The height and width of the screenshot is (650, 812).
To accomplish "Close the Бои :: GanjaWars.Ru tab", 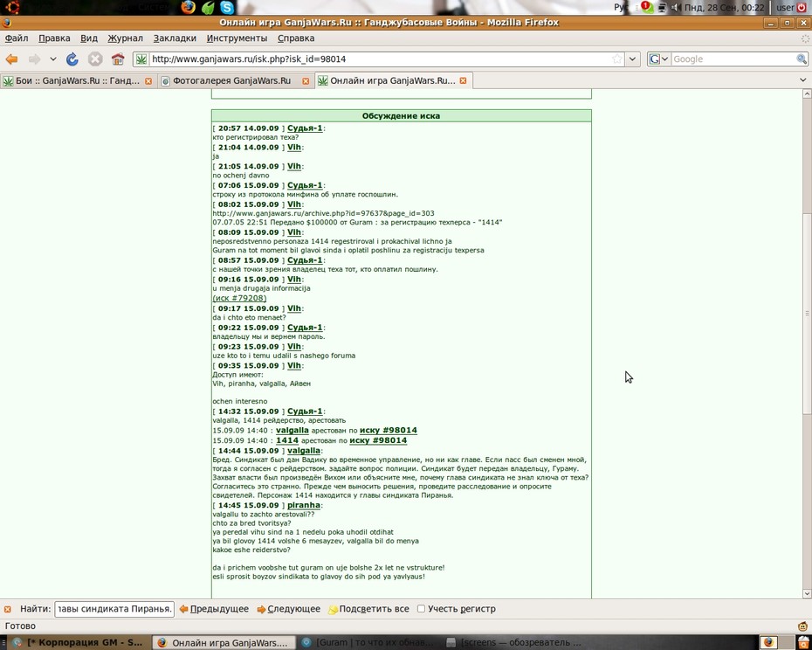I will [x=148, y=81].
